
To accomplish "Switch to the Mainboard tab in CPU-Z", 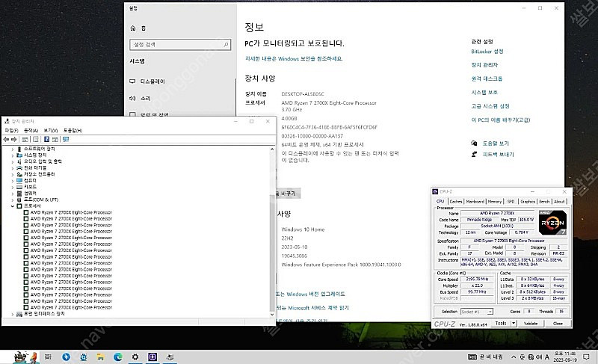I will [x=475, y=202].
